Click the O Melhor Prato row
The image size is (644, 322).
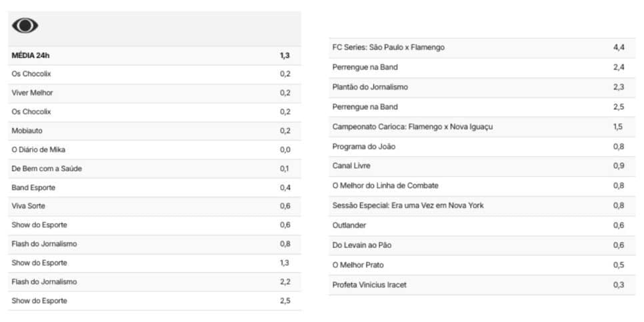click(x=482, y=265)
